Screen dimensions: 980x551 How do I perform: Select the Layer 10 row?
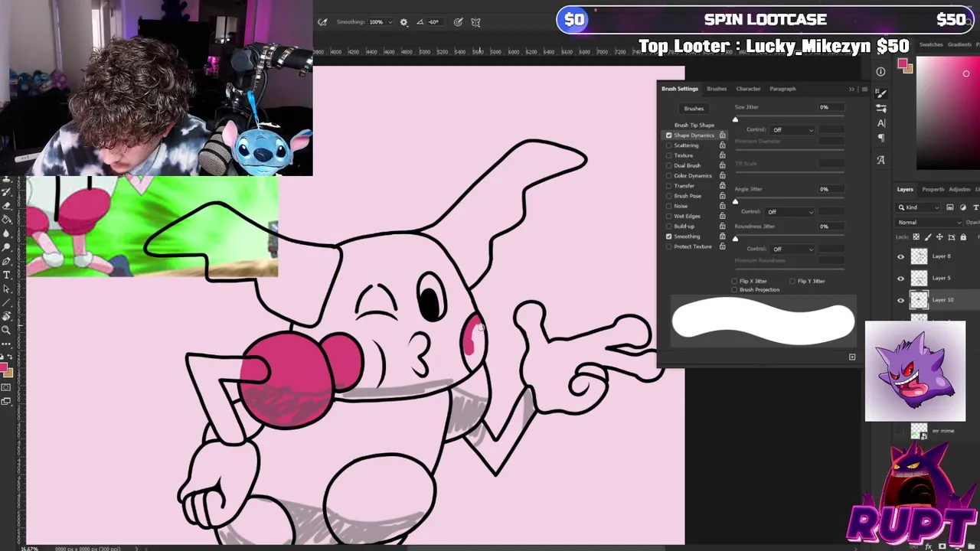click(x=938, y=301)
